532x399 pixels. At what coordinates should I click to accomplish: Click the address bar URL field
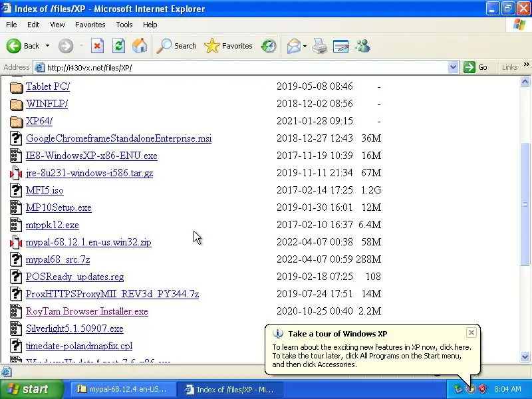[246, 67]
